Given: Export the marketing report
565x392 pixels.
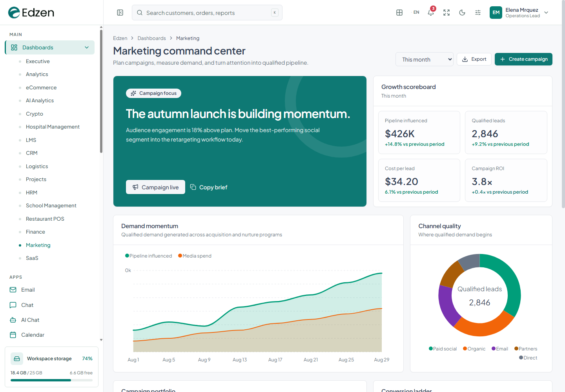Looking at the screenshot, I should point(474,59).
